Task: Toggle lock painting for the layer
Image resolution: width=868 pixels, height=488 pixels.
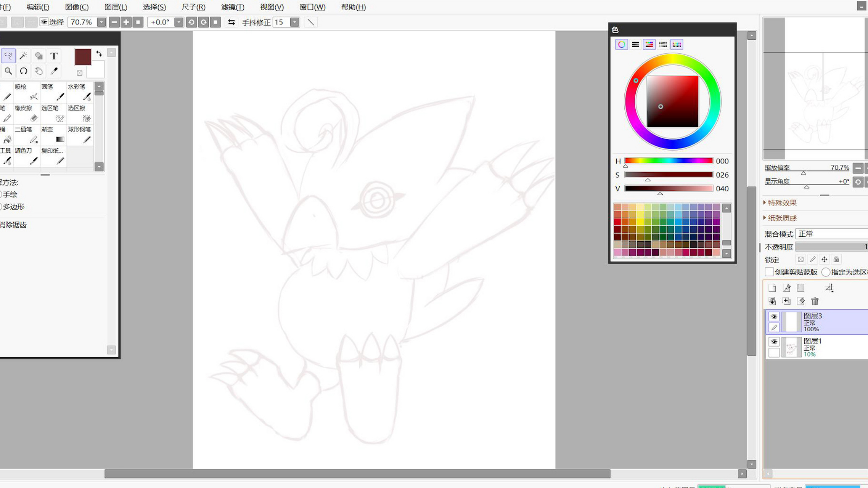Action: [x=812, y=260]
